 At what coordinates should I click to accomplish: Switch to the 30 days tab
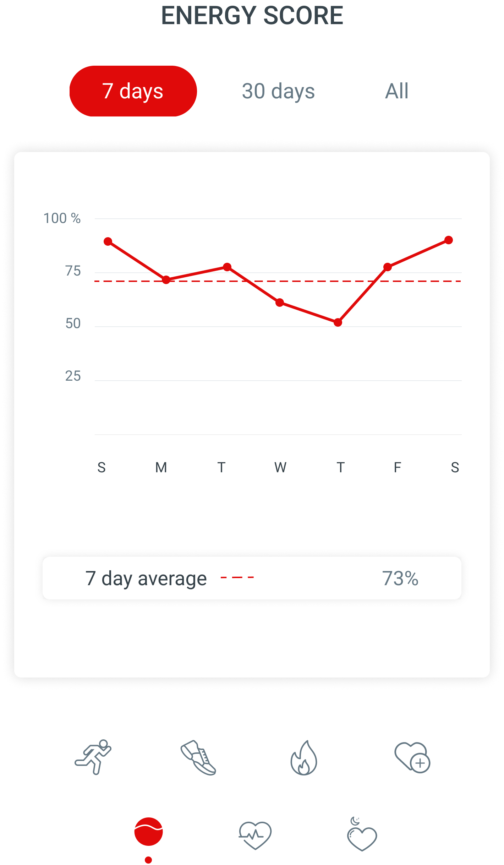click(x=278, y=91)
